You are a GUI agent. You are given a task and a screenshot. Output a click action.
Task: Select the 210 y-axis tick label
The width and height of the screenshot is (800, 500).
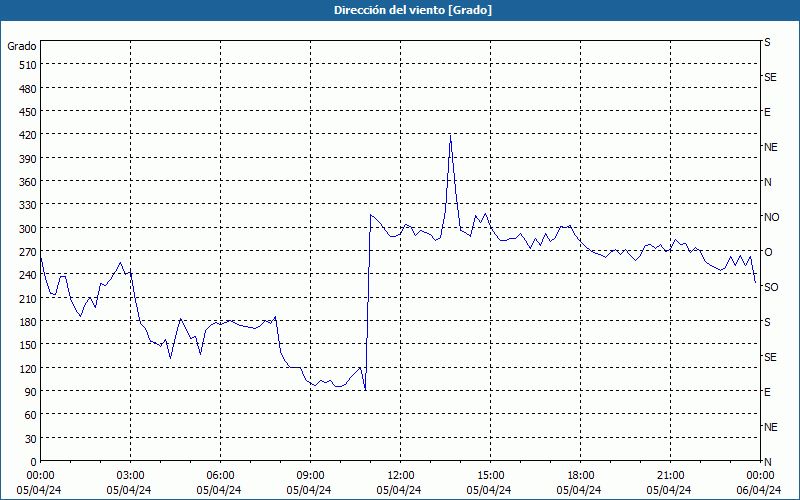tap(28, 299)
